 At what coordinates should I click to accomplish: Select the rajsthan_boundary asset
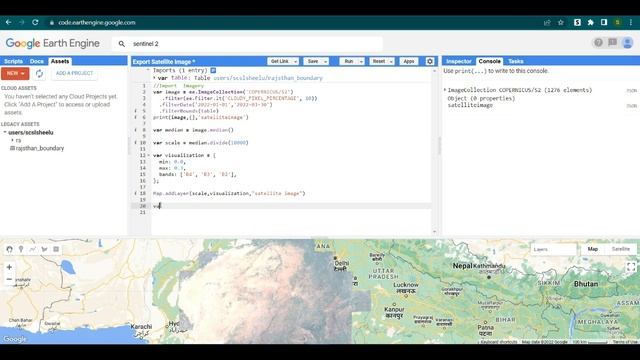point(40,149)
